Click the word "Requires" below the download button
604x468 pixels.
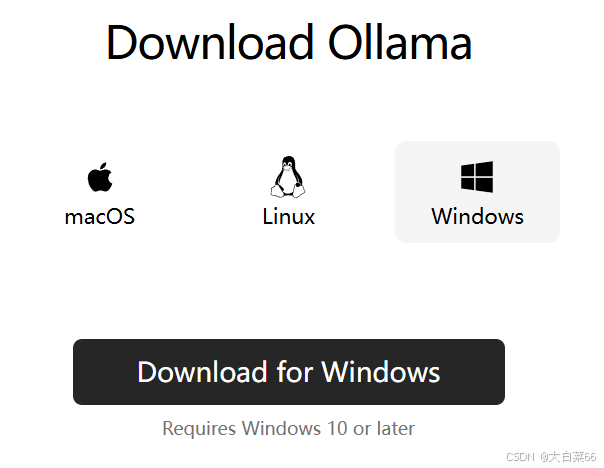tap(199, 429)
